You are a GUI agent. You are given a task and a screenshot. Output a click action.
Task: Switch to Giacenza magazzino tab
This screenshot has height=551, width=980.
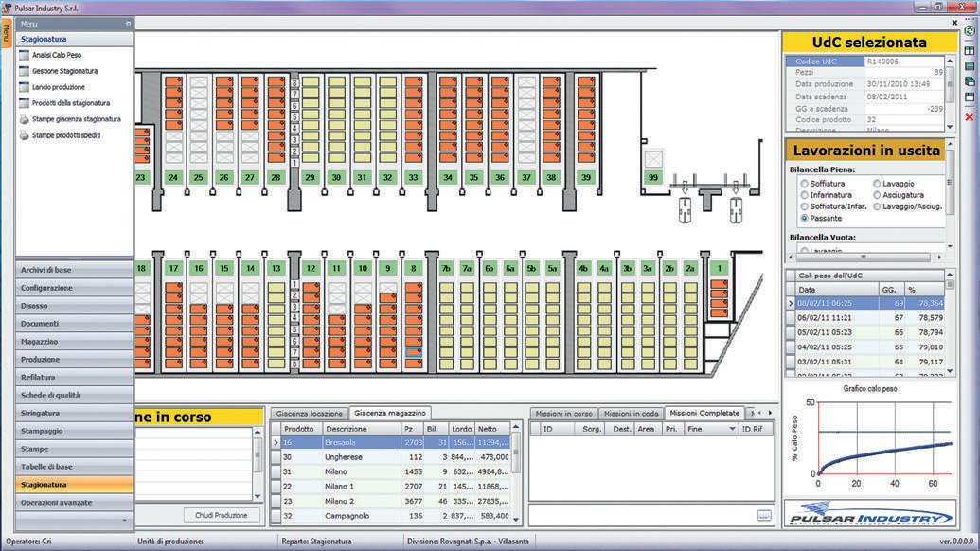(389, 413)
